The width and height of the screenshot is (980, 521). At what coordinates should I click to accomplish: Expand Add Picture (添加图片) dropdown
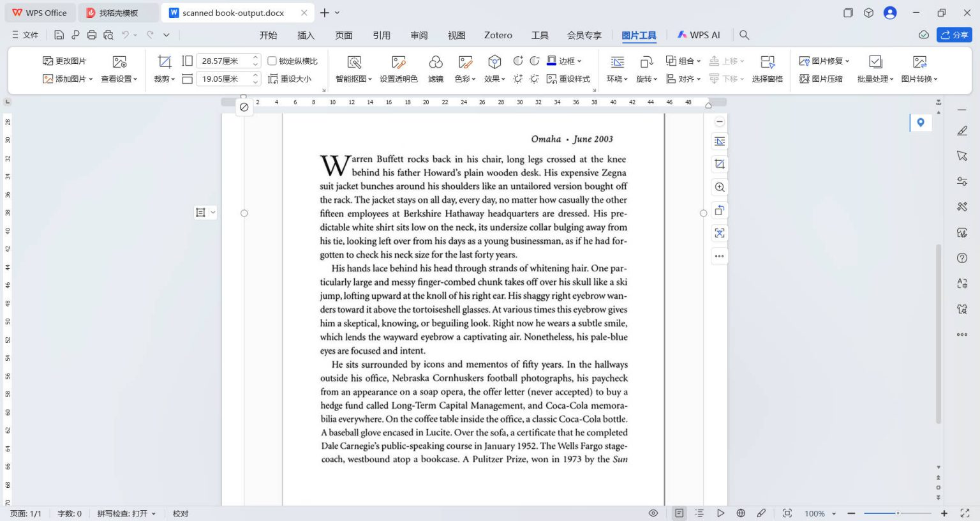pos(91,79)
